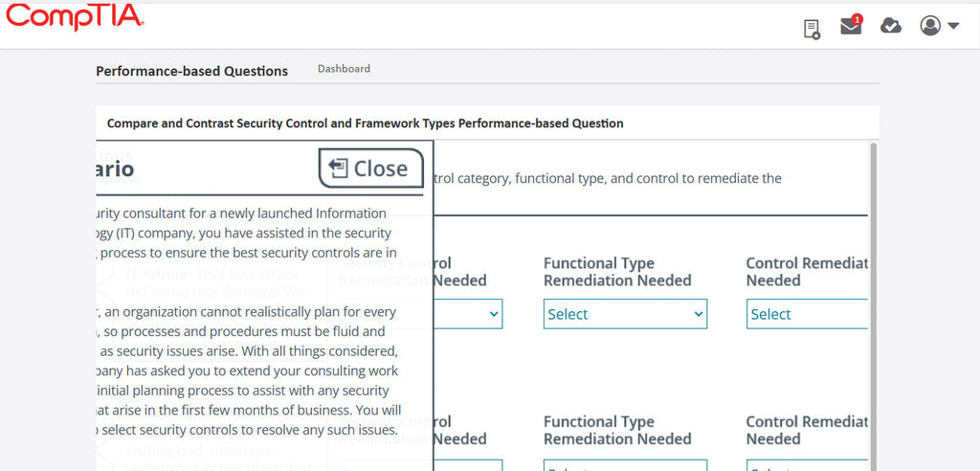Expand first row Security Control dropdown chevron
Image resolution: width=980 pixels, height=471 pixels.
[x=494, y=314]
